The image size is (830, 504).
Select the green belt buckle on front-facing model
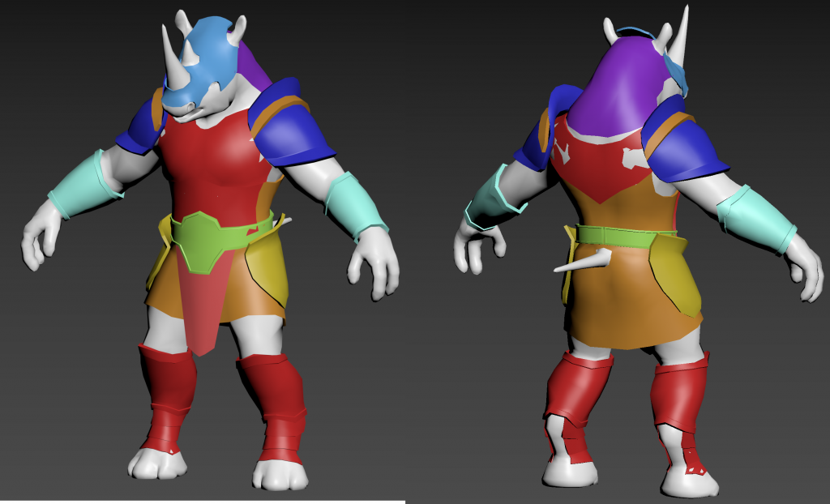click(202, 242)
